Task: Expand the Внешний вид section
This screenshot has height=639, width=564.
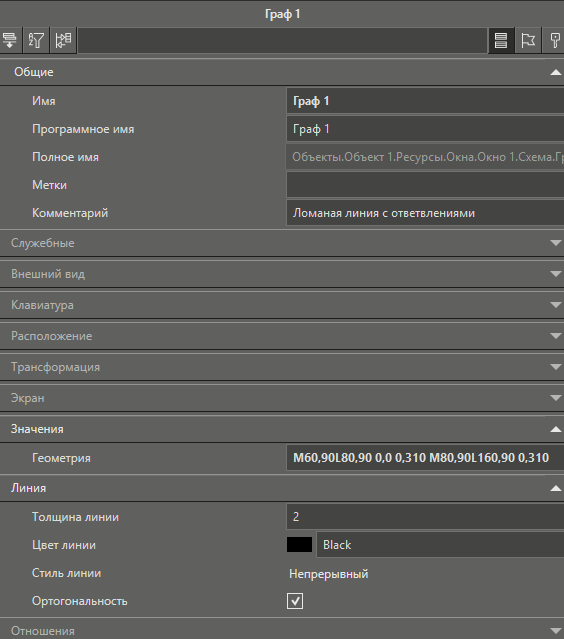Action: click(x=555, y=274)
